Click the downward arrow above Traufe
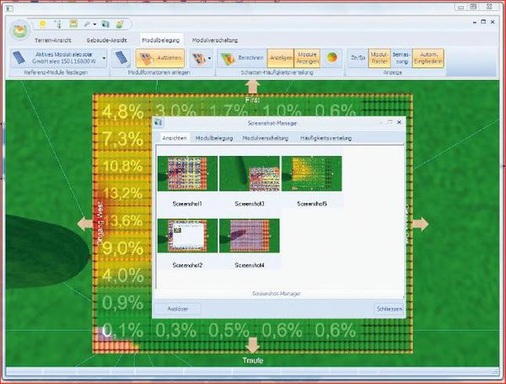This screenshot has width=506, height=384. 252,345
